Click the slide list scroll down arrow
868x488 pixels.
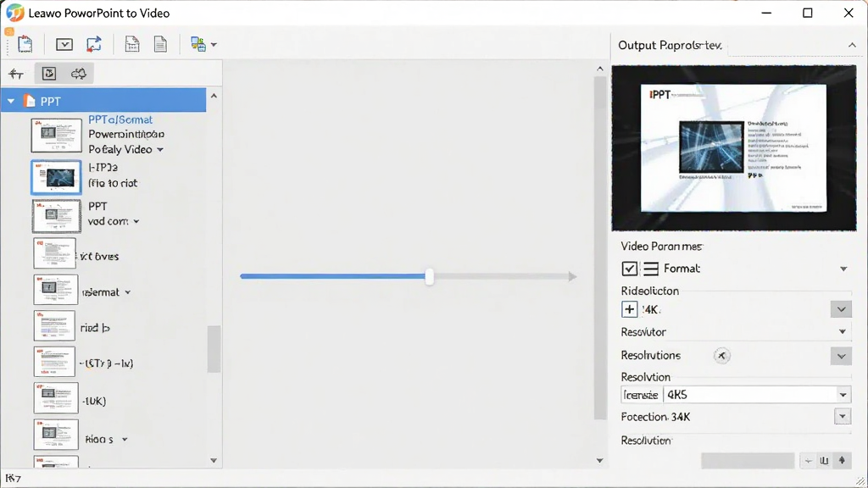[214, 460]
